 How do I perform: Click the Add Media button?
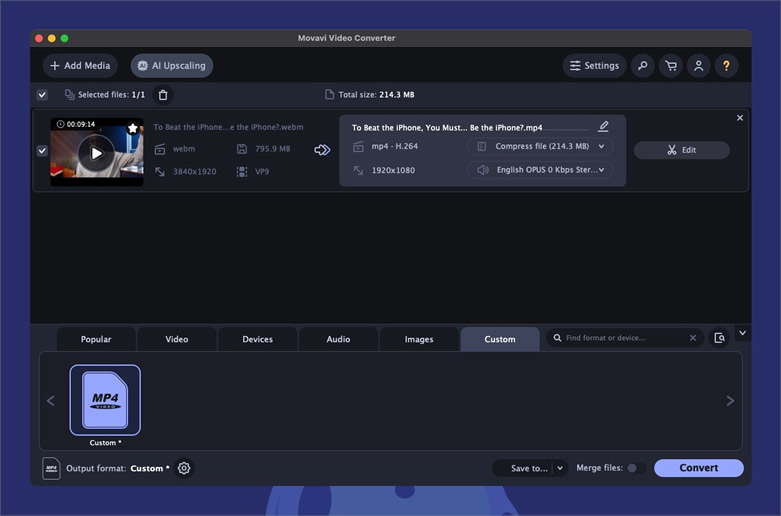tap(80, 66)
